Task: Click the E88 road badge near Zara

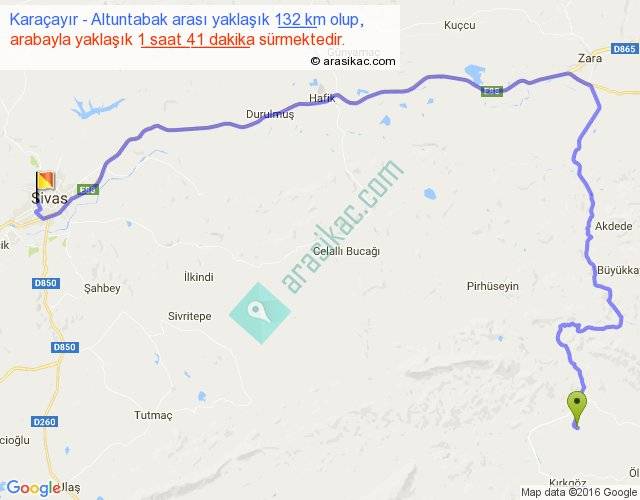Action: (492, 91)
